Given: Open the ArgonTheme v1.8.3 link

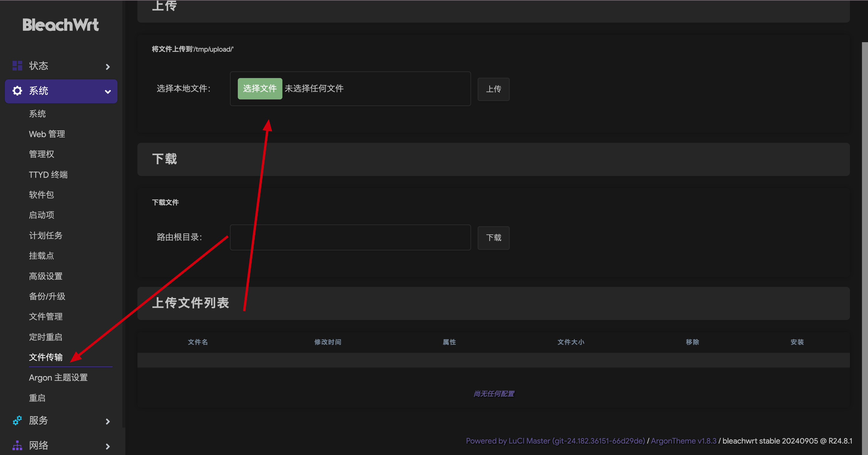Looking at the screenshot, I should (x=683, y=441).
